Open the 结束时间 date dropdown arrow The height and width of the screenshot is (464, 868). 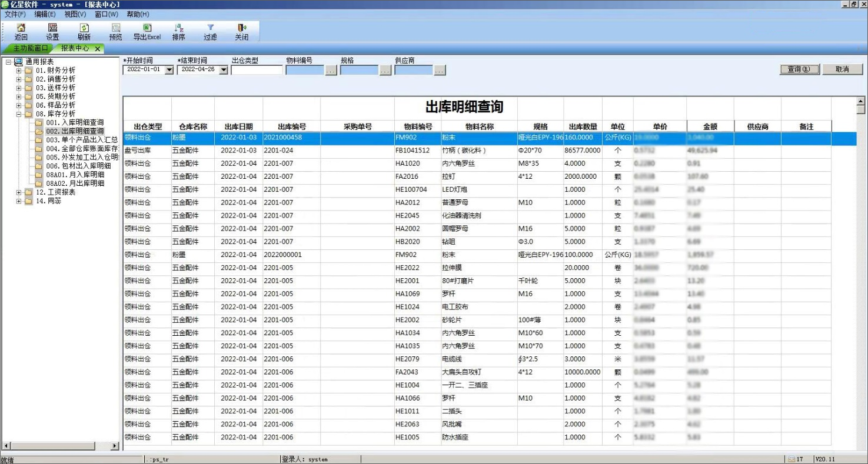pyautogui.click(x=224, y=70)
